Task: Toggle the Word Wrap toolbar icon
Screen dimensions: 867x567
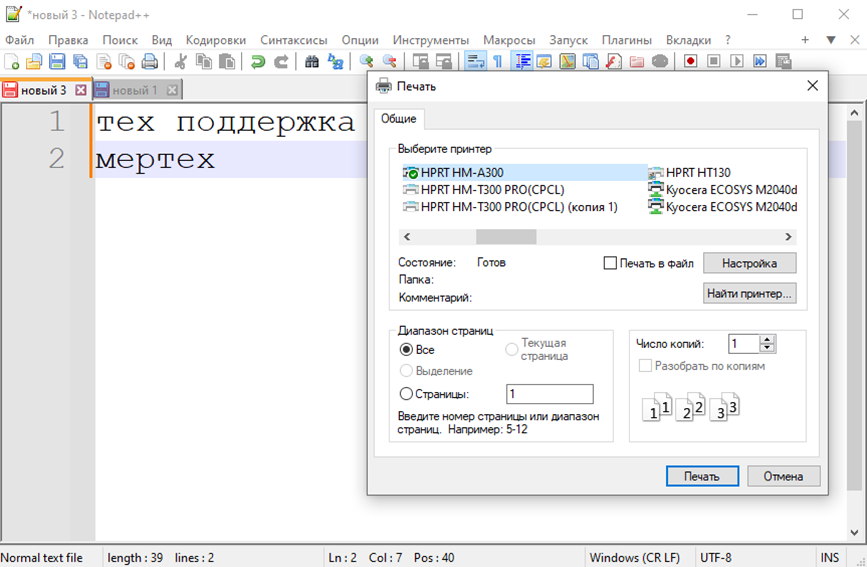Action: 474,61
